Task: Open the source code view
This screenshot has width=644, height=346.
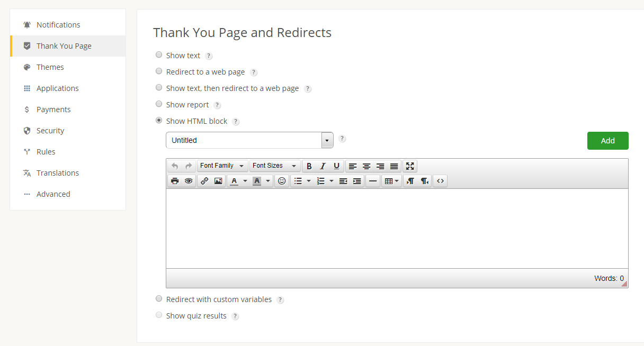Action: pyautogui.click(x=440, y=181)
